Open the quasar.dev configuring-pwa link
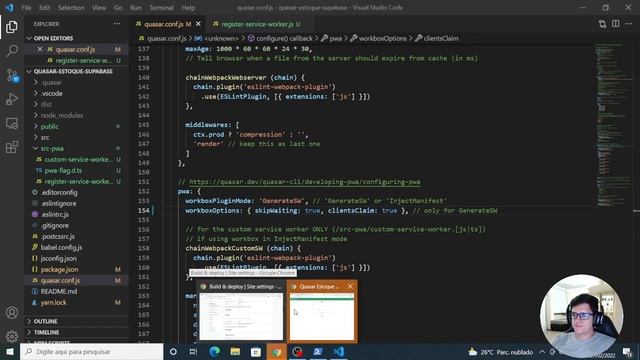This screenshot has height=360, width=640. [x=304, y=182]
